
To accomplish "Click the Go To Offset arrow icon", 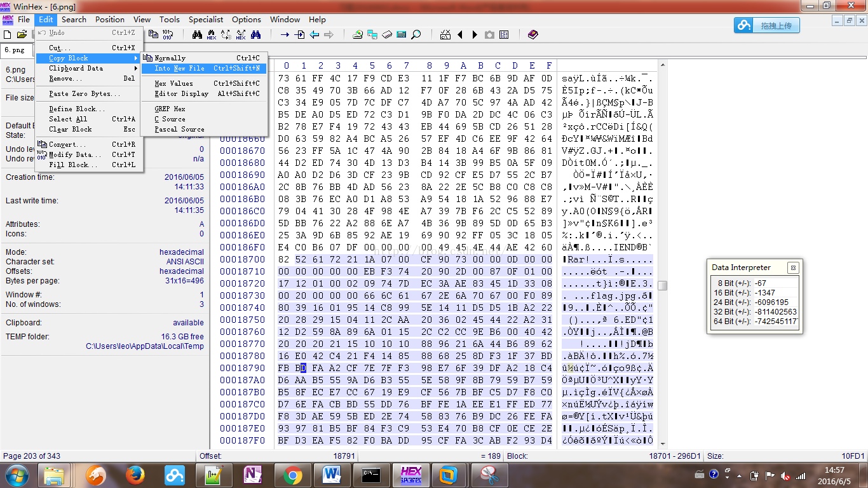I will pos(285,34).
